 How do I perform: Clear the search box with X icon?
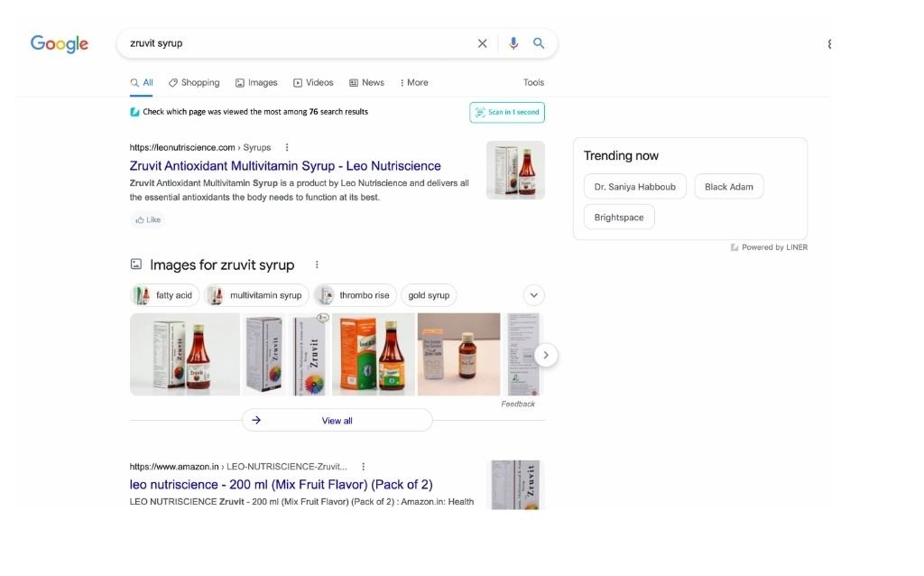482,43
